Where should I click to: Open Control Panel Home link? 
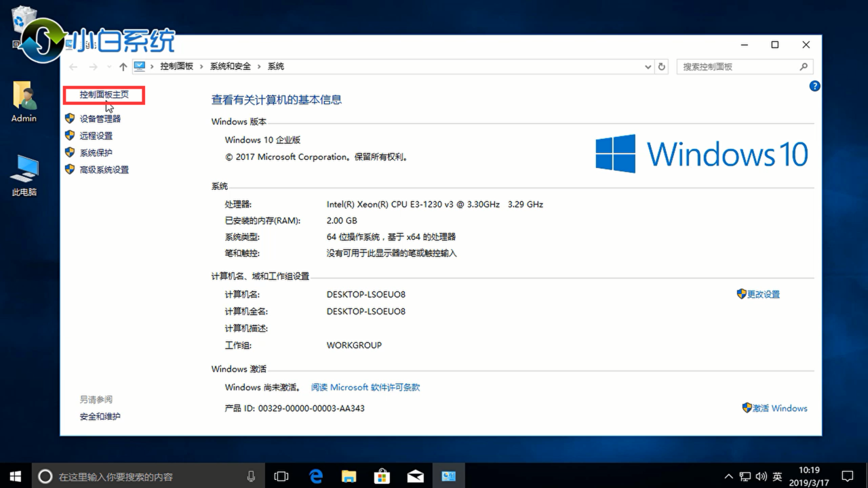(104, 95)
